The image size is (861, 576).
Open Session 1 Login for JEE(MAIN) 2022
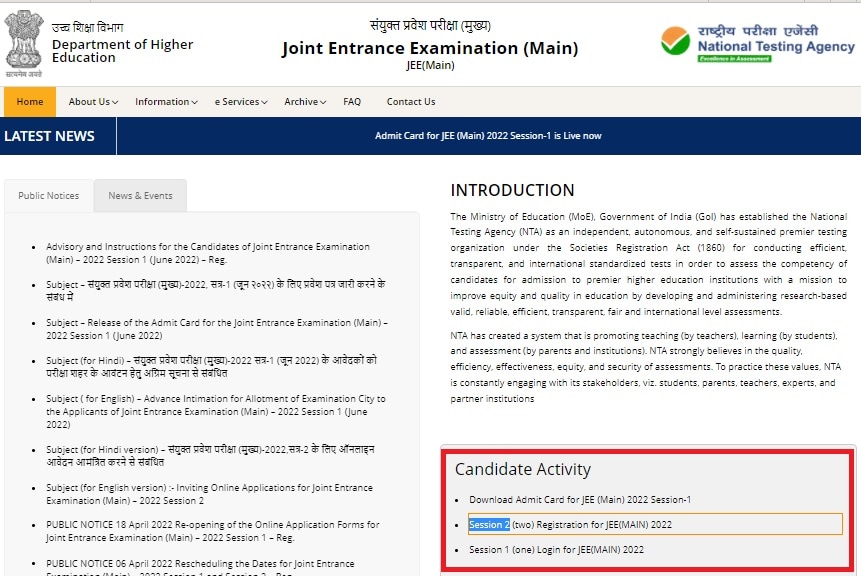pos(556,550)
